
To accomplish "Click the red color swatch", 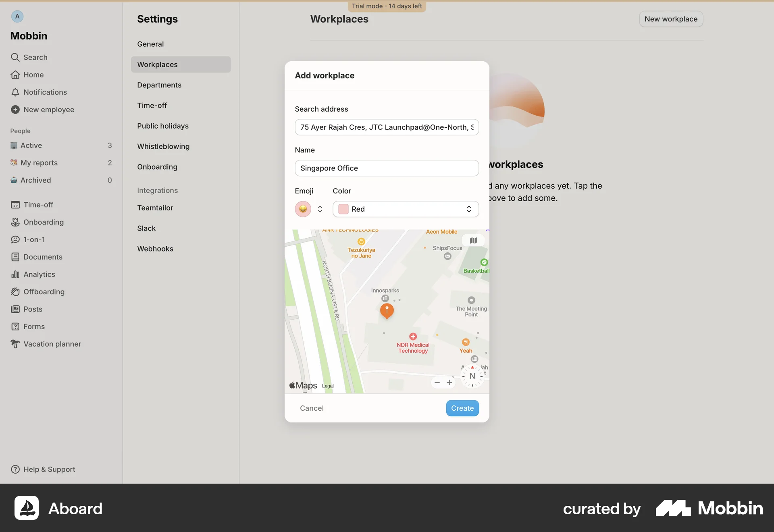I will click(x=343, y=209).
